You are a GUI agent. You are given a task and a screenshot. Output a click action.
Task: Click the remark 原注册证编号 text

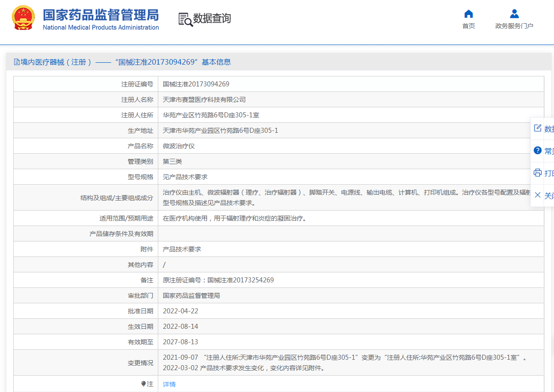coord(218,280)
